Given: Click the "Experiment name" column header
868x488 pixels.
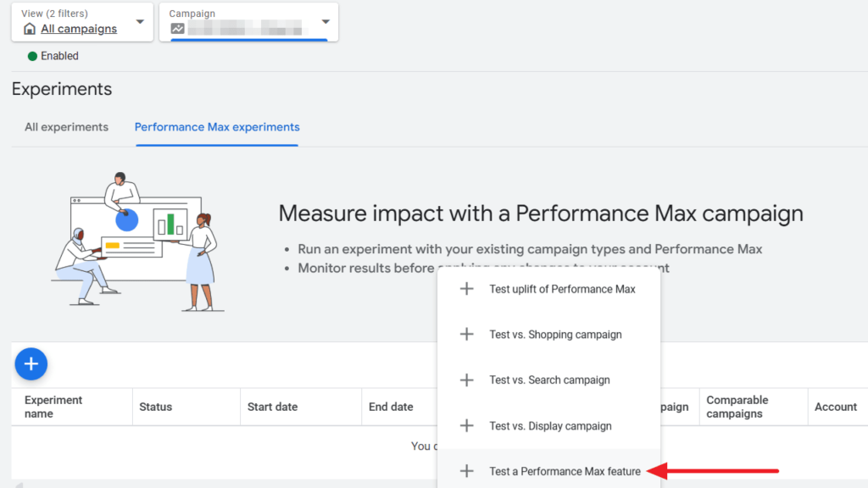Looking at the screenshot, I should tap(53, 407).
